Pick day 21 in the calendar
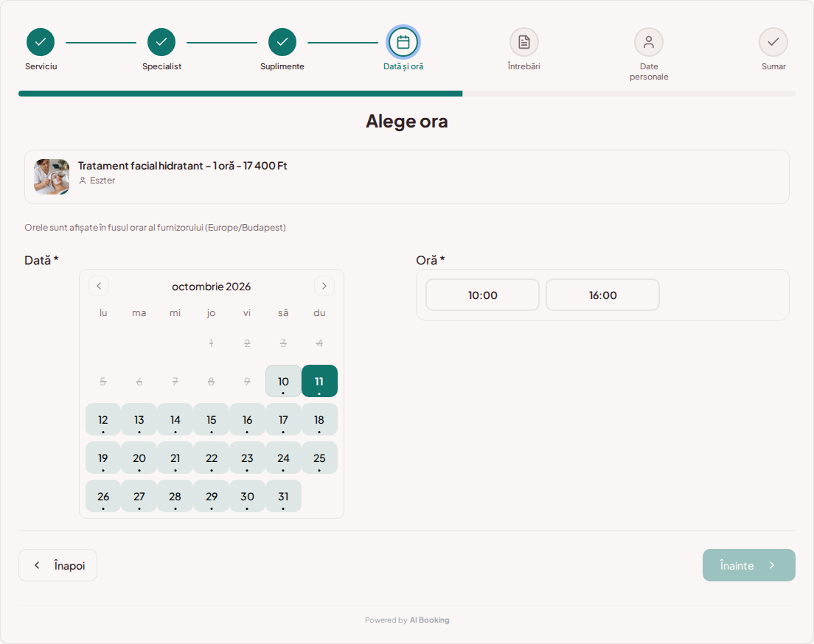814x644 pixels. (x=175, y=458)
